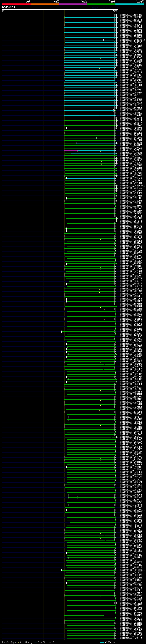Click the query end position 559
Viewport: 146px width, 644px height.
[115, 11]
